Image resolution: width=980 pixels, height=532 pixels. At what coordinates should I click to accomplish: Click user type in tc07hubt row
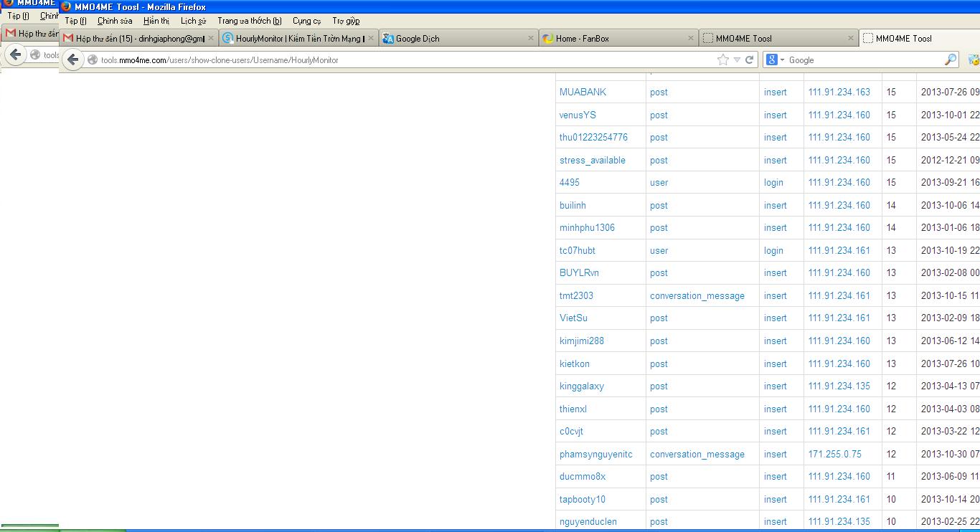(659, 250)
